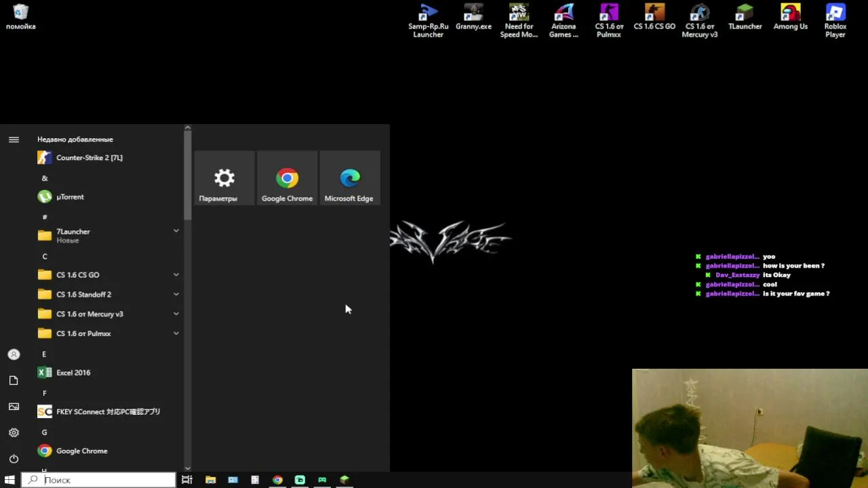Click the # letter group header
This screenshot has width=868, height=488.
tap(45, 217)
